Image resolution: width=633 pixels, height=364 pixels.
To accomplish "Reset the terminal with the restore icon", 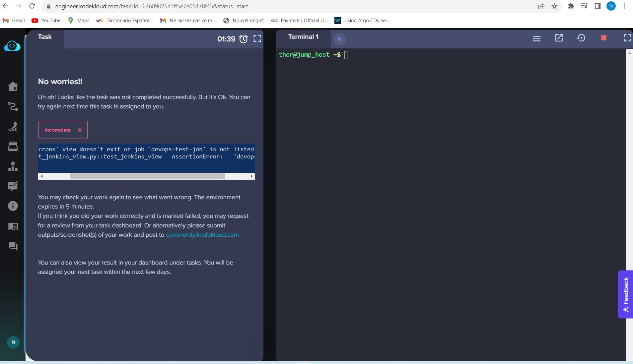I will 581,38.
